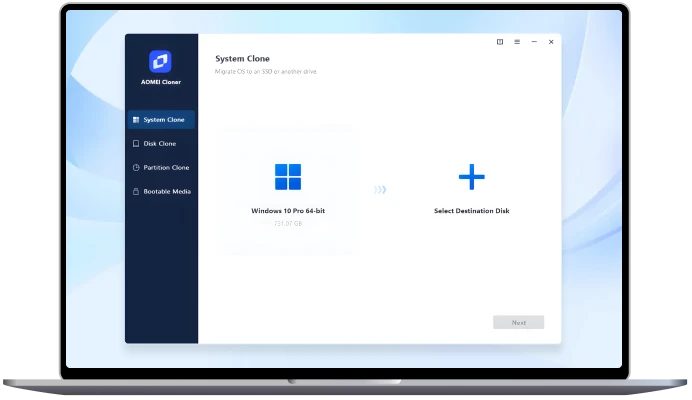The width and height of the screenshot is (692, 400).
Task: Open the feedback icon in title bar
Action: 500,42
